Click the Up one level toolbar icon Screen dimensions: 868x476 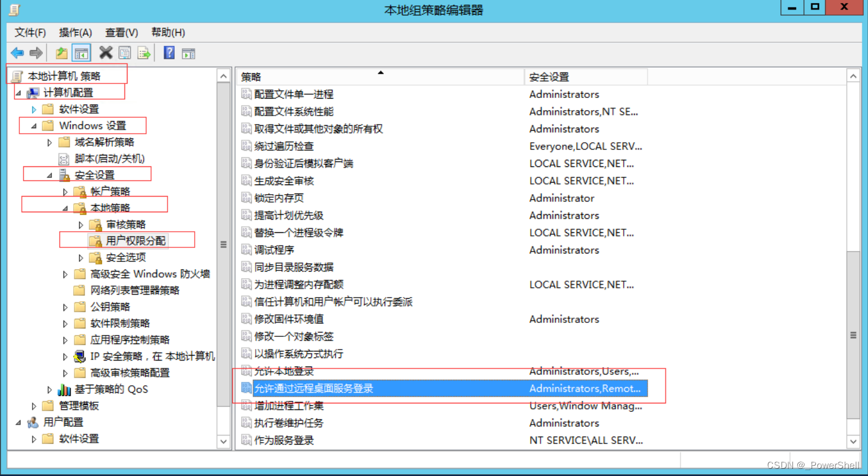62,53
